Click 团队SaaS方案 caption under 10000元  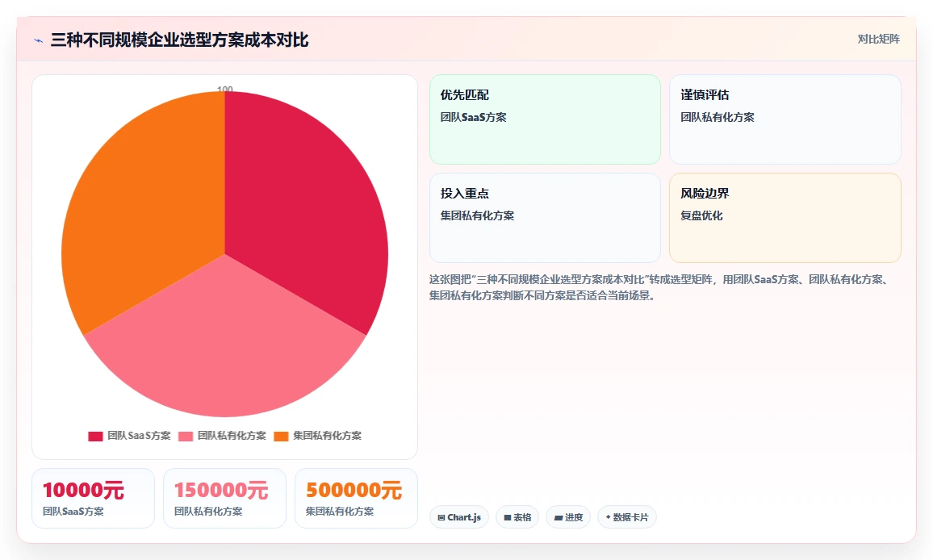click(x=73, y=512)
